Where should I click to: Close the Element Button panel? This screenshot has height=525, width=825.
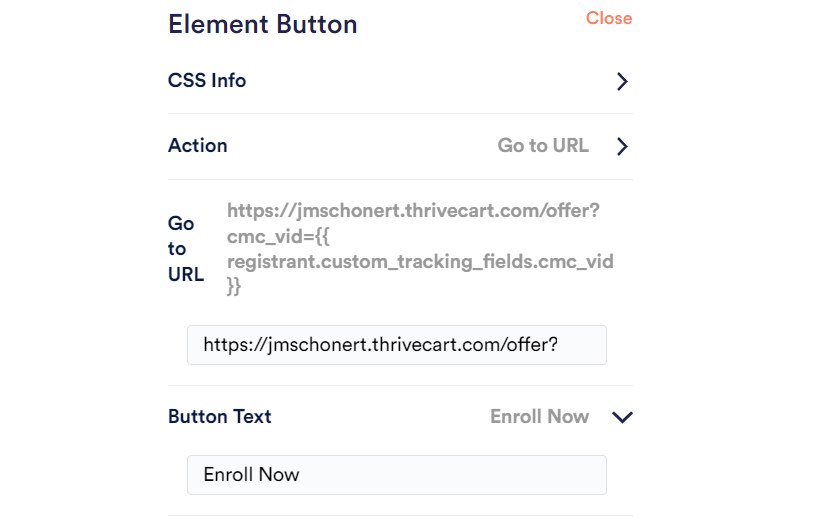pos(608,18)
